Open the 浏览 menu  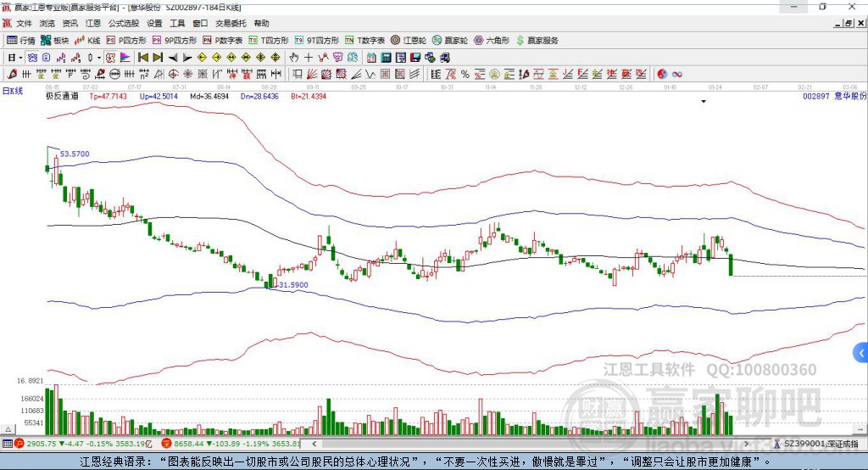(47, 23)
